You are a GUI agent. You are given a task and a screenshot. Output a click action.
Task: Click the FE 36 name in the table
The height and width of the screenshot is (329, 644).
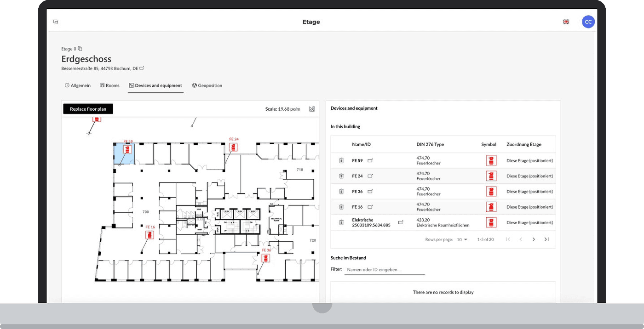tap(357, 192)
